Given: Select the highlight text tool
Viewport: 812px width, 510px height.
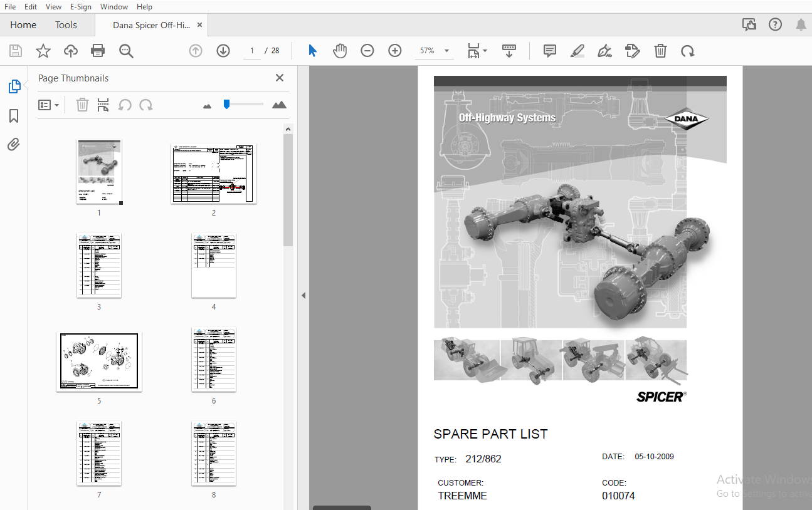Looking at the screenshot, I should (577, 51).
